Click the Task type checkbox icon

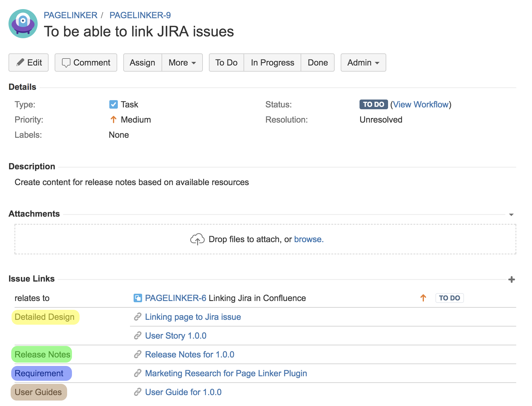tap(113, 104)
